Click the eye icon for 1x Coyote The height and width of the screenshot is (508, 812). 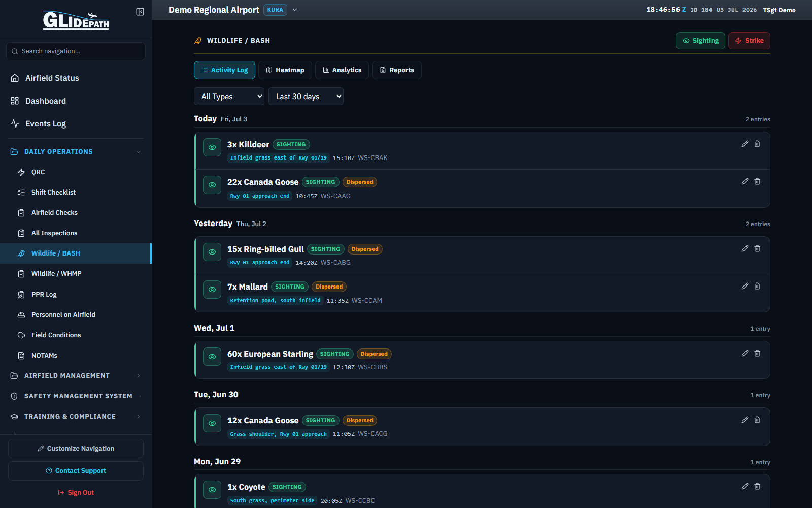(212, 490)
